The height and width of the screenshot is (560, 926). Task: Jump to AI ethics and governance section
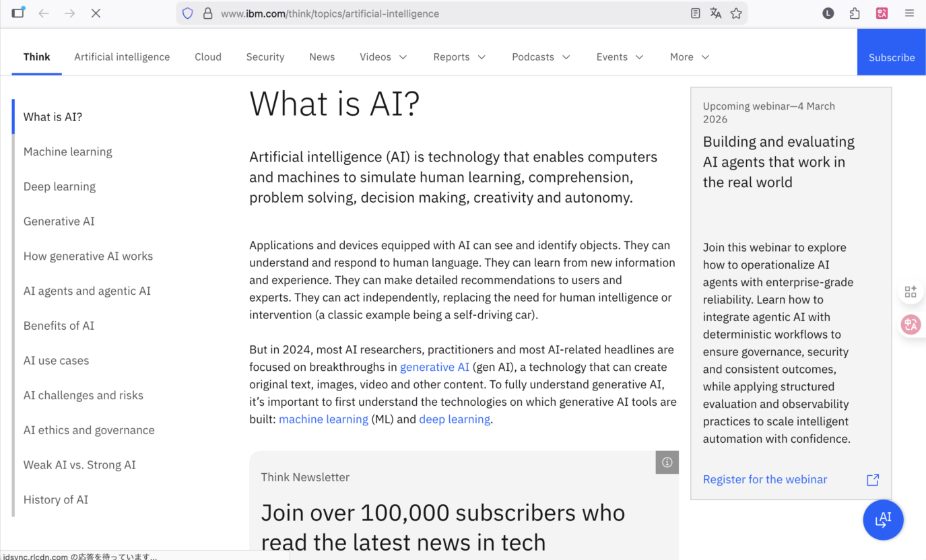point(89,430)
